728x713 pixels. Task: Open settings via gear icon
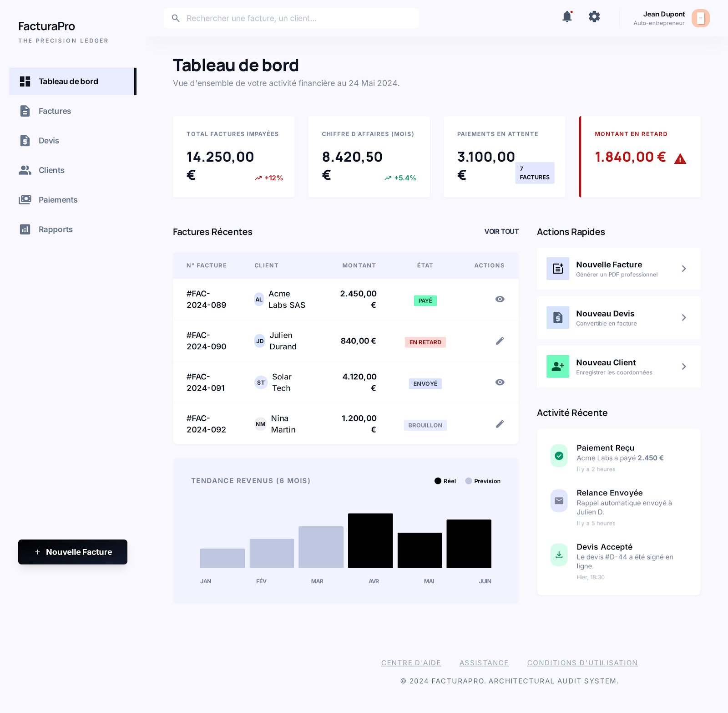pos(594,17)
